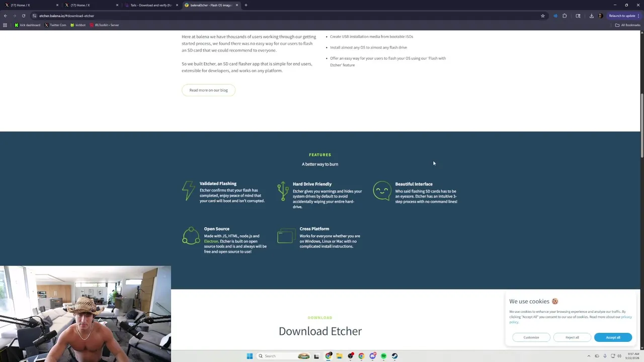Close the balenaEtcher tab
The width and height of the screenshot is (644, 362).
point(237,5)
